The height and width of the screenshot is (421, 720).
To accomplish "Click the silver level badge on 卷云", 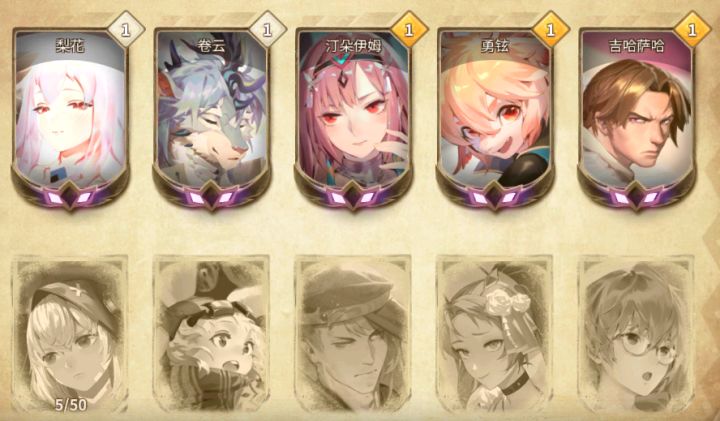I will tap(267, 30).
